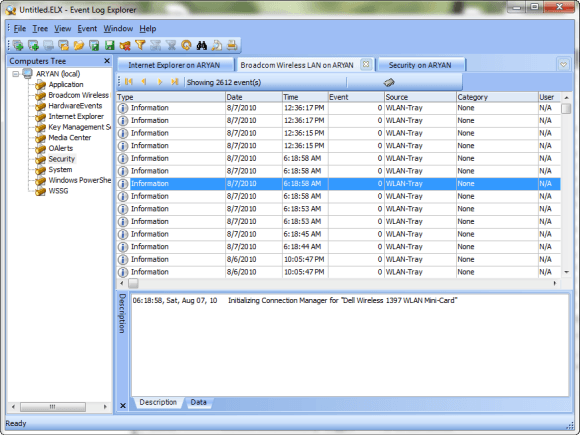Select the event row at 6:18:45 AM
This screenshot has height=435, width=580.
pyautogui.click(x=338, y=234)
